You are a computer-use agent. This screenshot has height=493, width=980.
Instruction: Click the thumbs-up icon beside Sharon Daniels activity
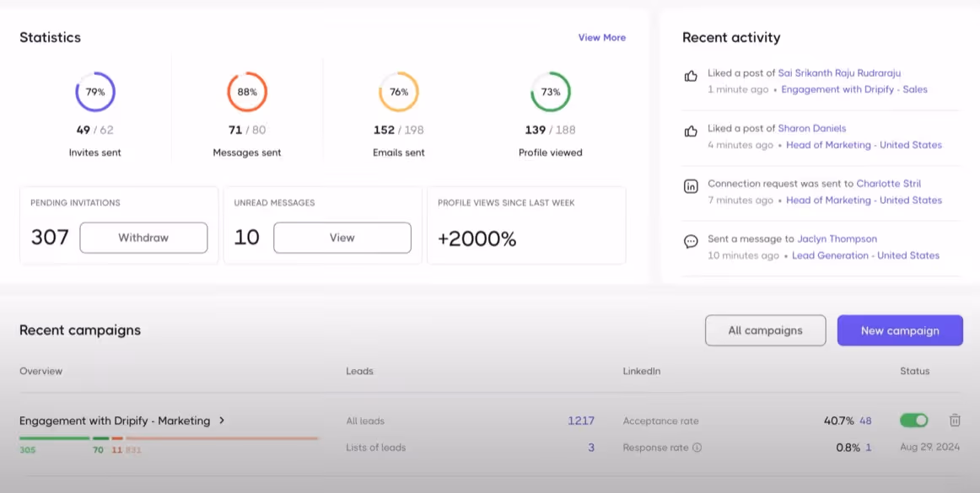coord(691,131)
